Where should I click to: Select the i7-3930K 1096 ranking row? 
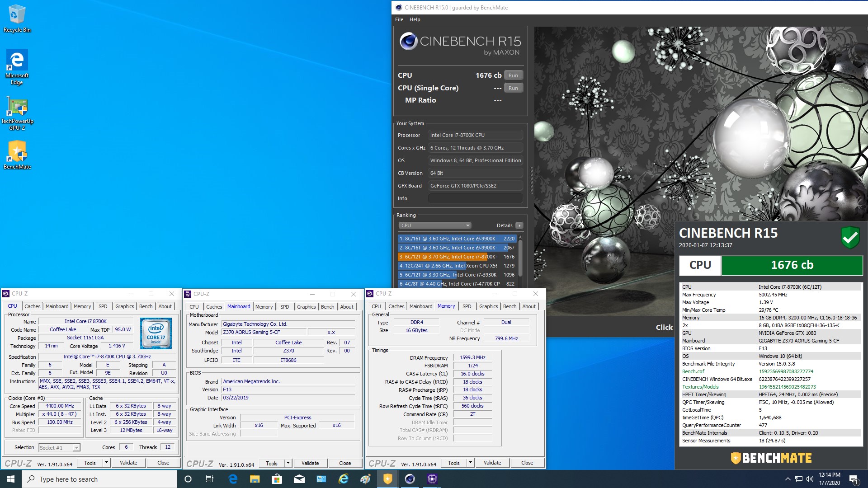457,275
